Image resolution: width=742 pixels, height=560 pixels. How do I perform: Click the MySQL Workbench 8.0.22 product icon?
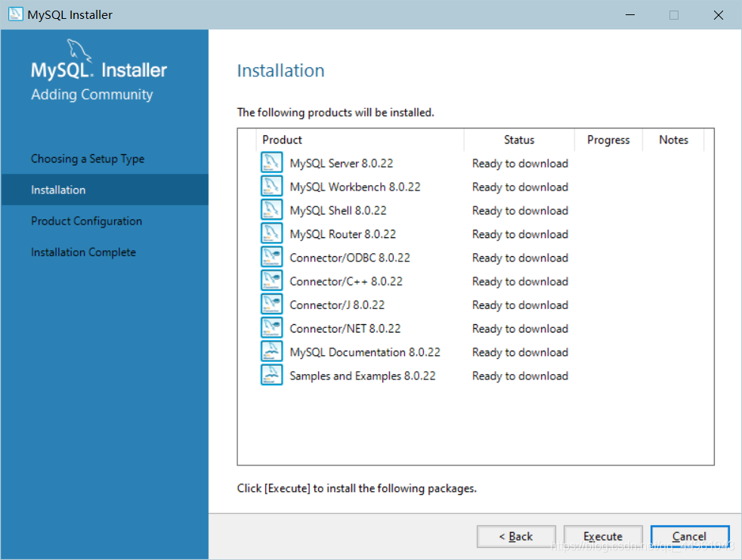click(x=271, y=186)
